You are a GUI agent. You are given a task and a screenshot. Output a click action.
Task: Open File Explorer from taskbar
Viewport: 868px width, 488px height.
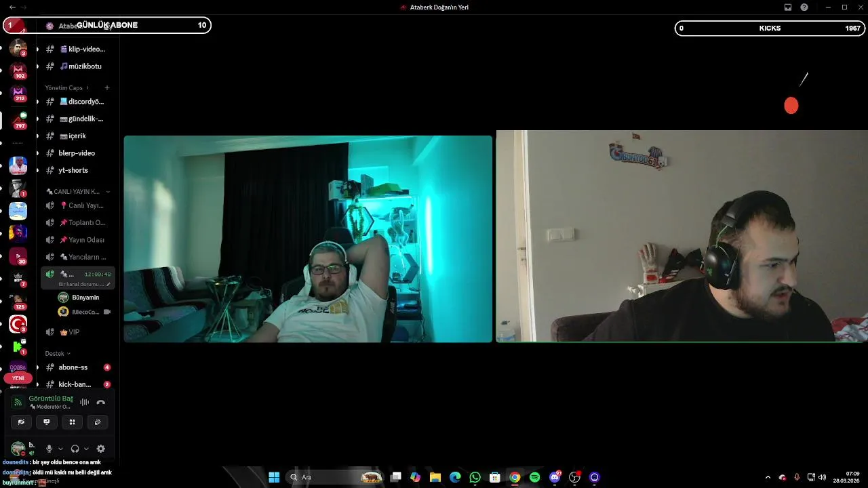(x=435, y=477)
